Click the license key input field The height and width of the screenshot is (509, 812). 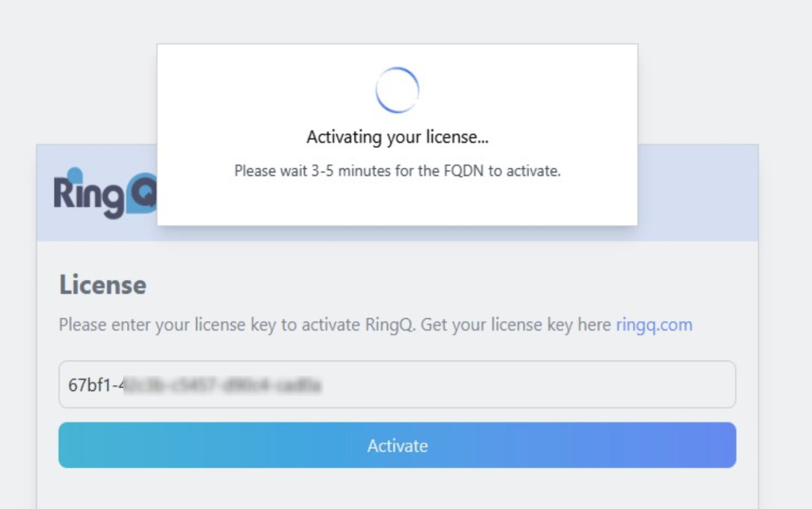[396, 383]
